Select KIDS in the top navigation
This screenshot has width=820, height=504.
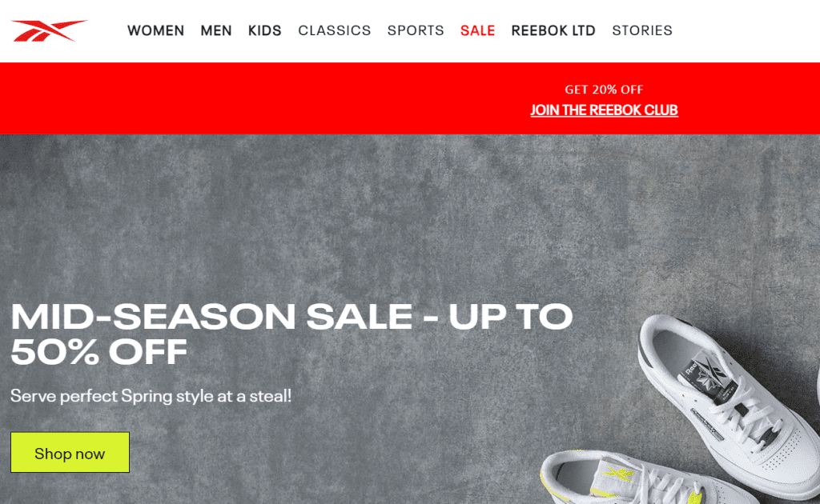[x=264, y=31]
